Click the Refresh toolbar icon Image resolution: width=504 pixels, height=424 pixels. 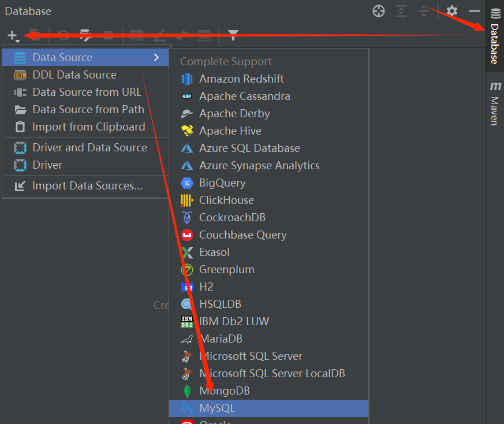click(x=64, y=35)
